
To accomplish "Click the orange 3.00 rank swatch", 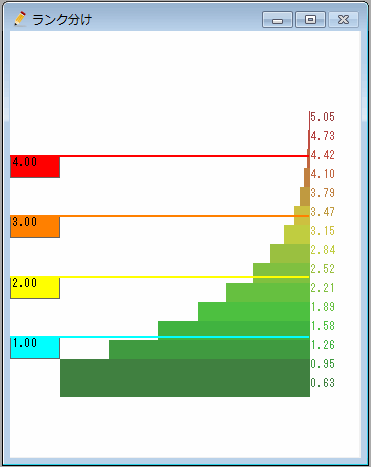I will coord(35,227).
